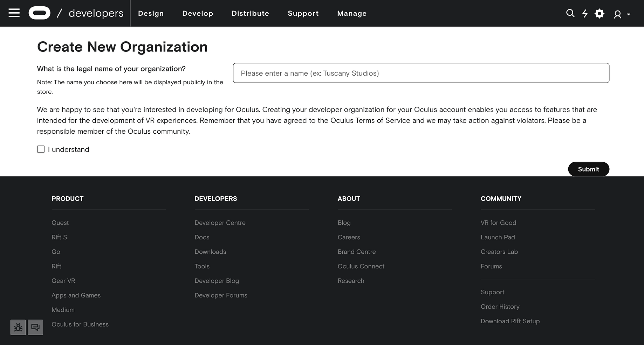Open the Docs link

point(202,237)
